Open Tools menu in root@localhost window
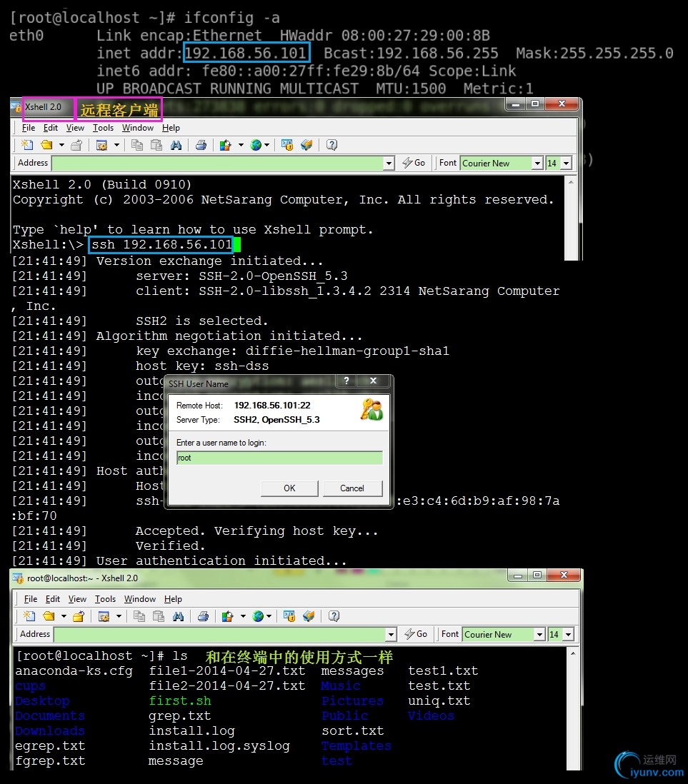Screen dimensions: 688x784 click(x=105, y=599)
